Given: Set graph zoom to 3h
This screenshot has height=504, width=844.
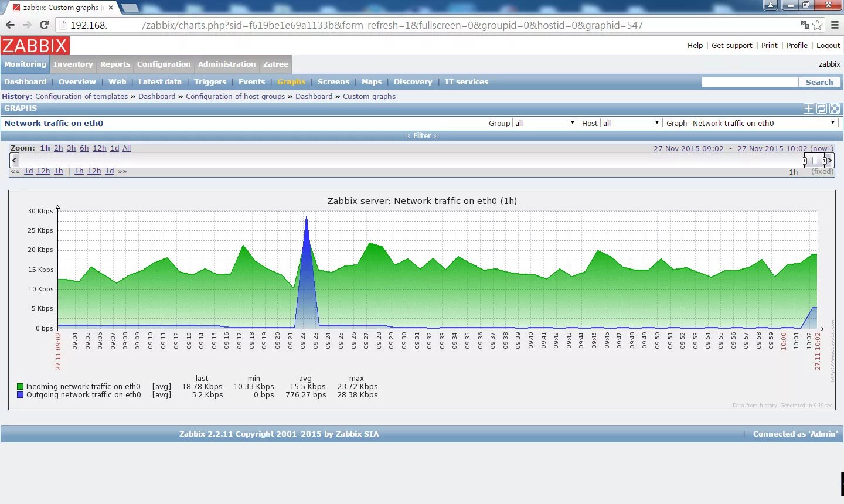Looking at the screenshot, I should [x=72, y=148].
